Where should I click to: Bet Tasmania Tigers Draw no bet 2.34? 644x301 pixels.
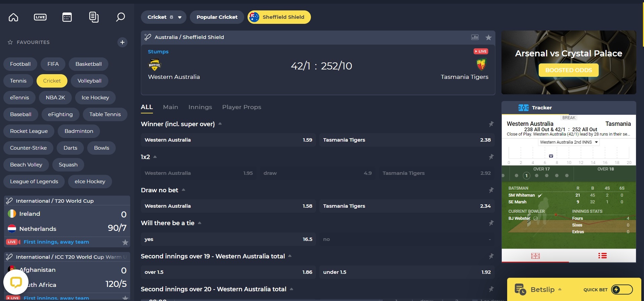tap(407, 206)
